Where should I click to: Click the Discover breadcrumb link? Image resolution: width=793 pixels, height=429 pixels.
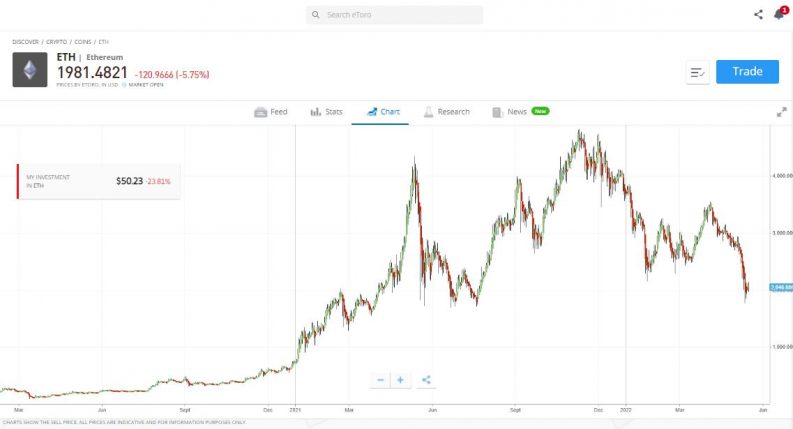coord(26,42)
